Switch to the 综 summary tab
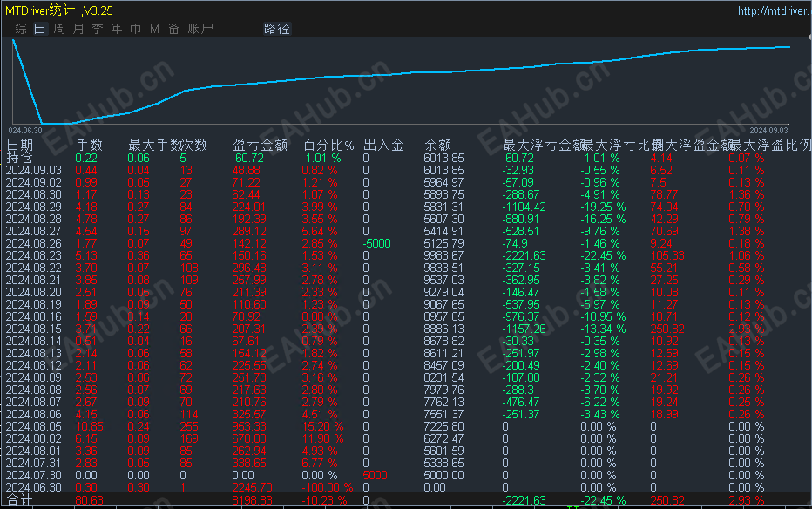The height and width of the screenshot is (509, 812). click(21, 29)
